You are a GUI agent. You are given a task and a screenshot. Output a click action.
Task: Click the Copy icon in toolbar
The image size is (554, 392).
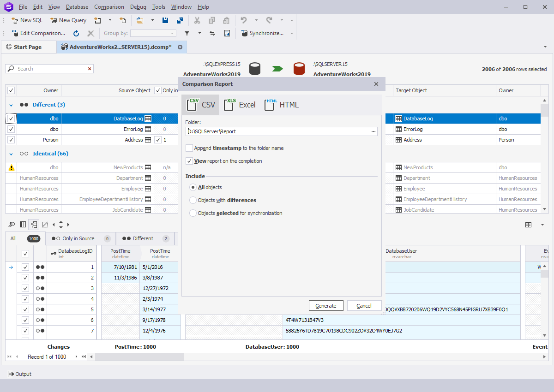coord(212,20)
